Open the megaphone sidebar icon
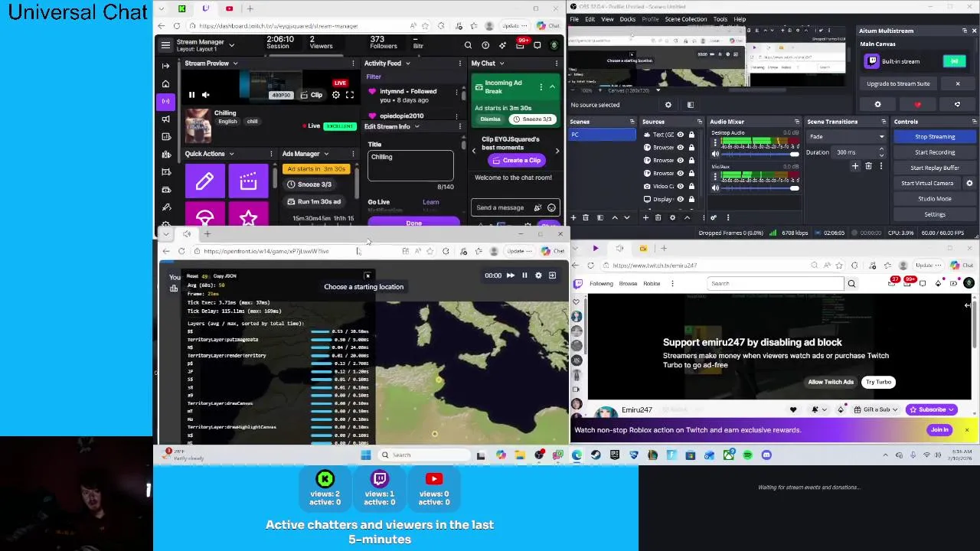Screen dimensions: 980x551 (165, 119)
